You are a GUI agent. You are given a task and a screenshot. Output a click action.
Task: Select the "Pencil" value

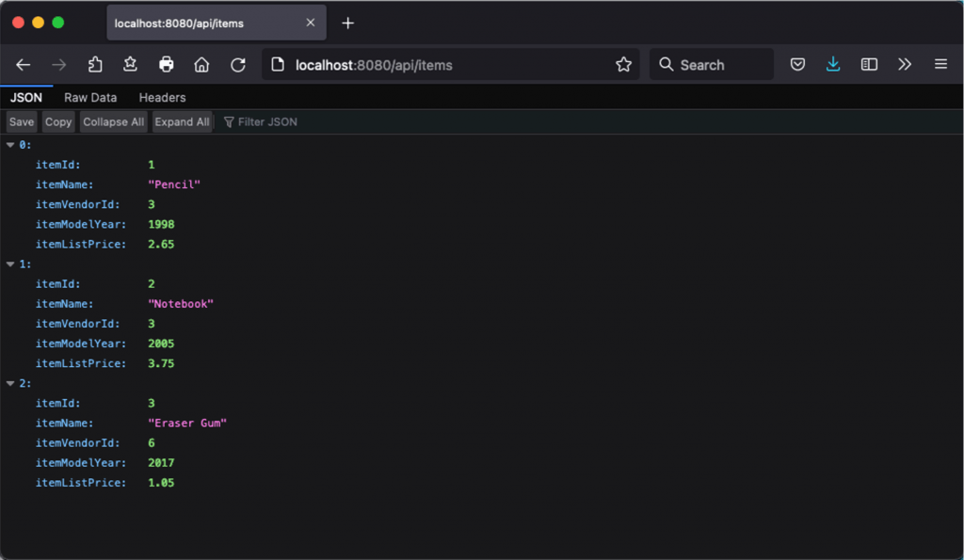[x=174, y=184]
